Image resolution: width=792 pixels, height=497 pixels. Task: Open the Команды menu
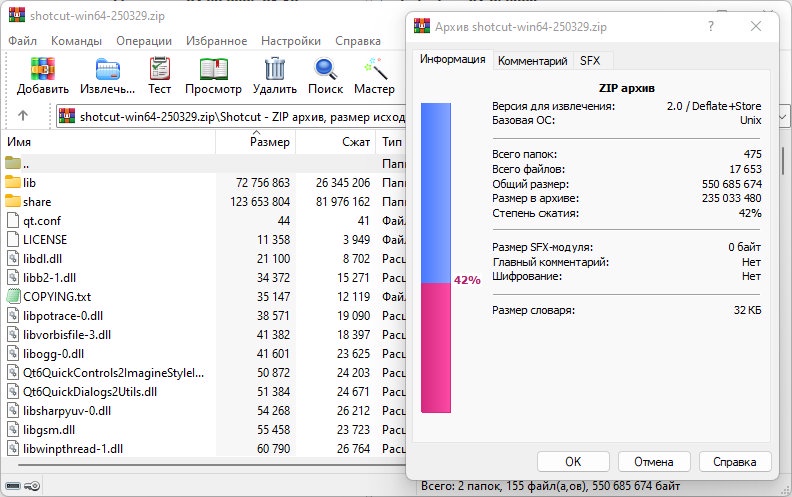point(76,41)
